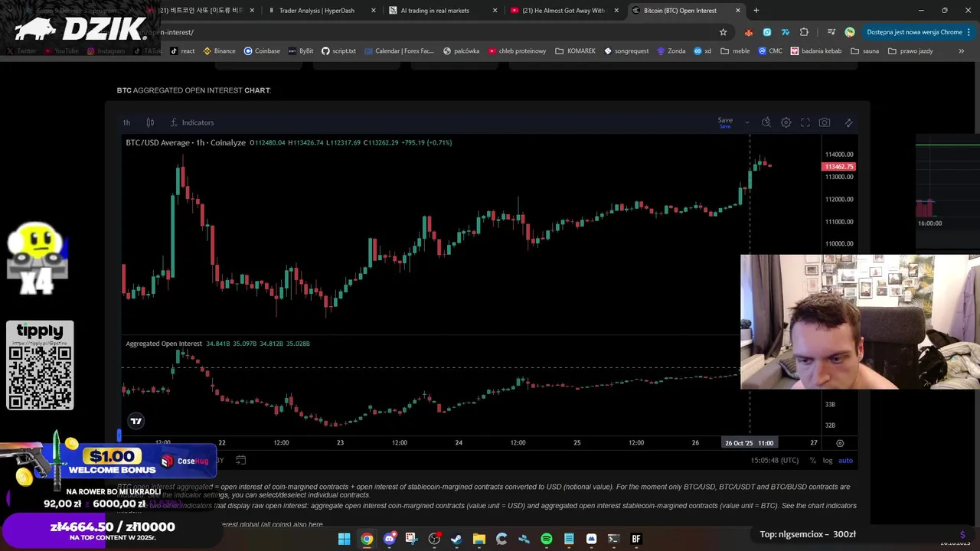
Task: Open the songrequest bookmark
Action: pos(626,51)
